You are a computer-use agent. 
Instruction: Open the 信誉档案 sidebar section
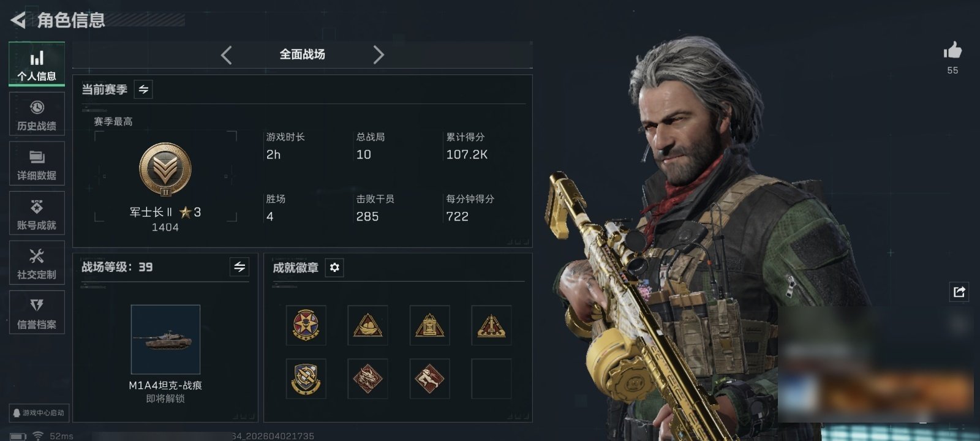(37, 312)
